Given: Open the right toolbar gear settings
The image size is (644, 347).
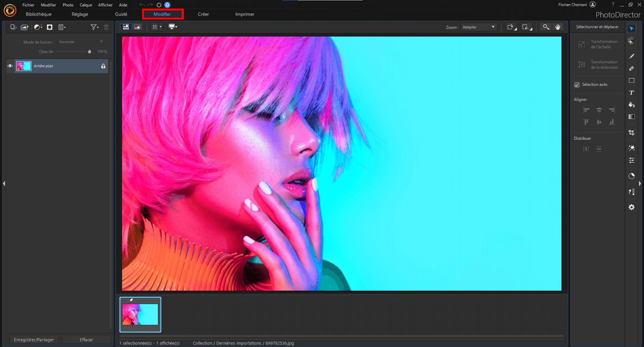Looking at the screenshot, I should tap(632, 207).
